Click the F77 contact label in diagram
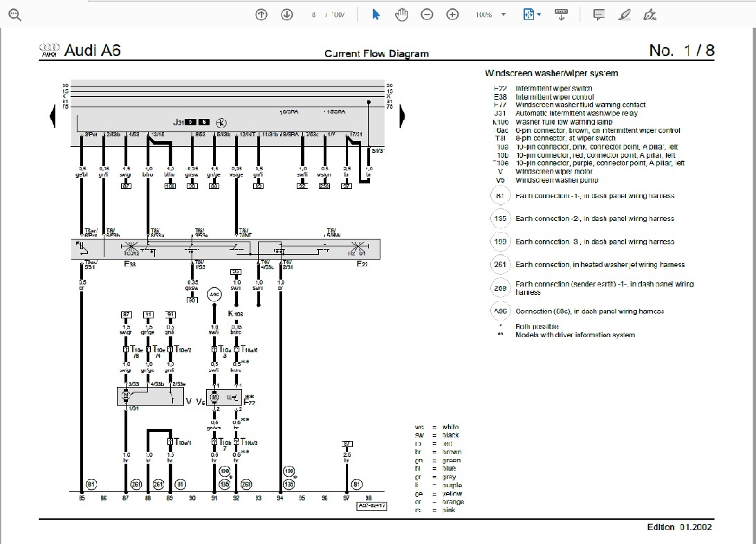The height and width of the screenshot is (544, 756). click(250, 401)
